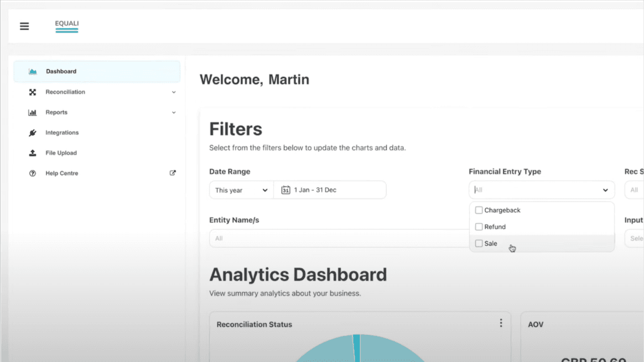Click the Integrations plug icon
The width and height of the screenshot is (644, 362).
[x=33, y=133]
